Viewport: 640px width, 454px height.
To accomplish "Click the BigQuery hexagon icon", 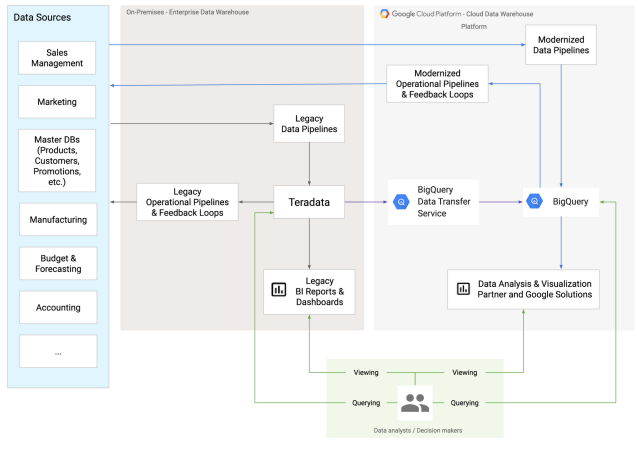I will (534, 201).
